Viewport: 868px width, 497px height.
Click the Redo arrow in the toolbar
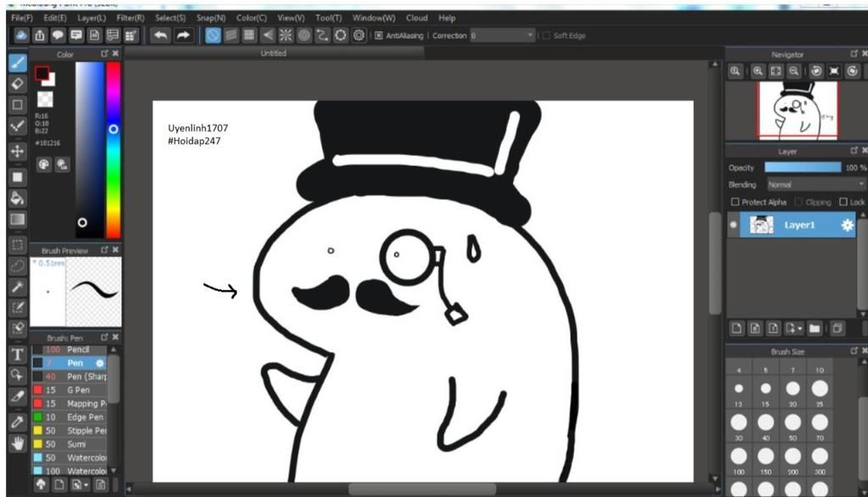pyautogui.click(x=183, y=36)
